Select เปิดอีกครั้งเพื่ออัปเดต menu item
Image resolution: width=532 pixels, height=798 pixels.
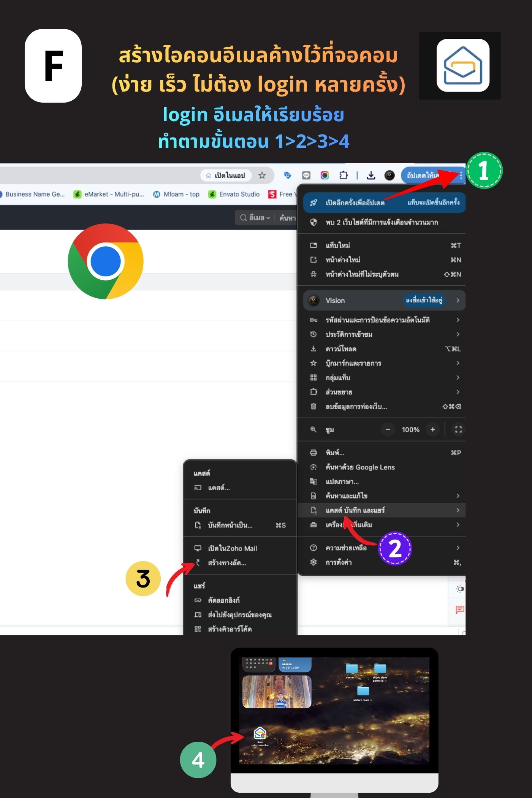point(385,203)
